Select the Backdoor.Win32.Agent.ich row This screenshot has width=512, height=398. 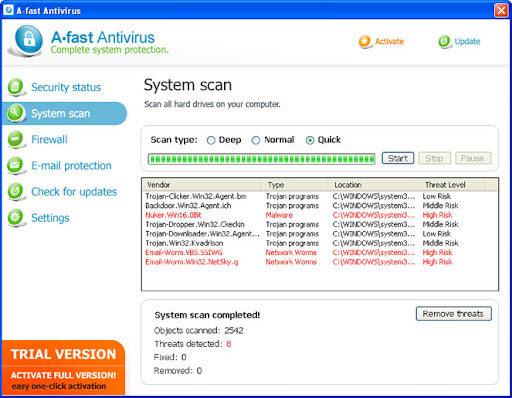click(x=320, y=206)
